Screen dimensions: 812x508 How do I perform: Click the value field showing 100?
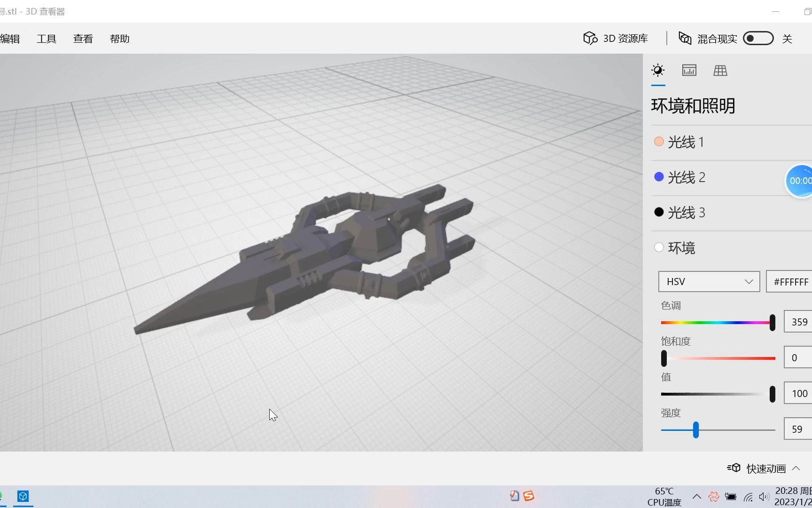pos(798,394)
